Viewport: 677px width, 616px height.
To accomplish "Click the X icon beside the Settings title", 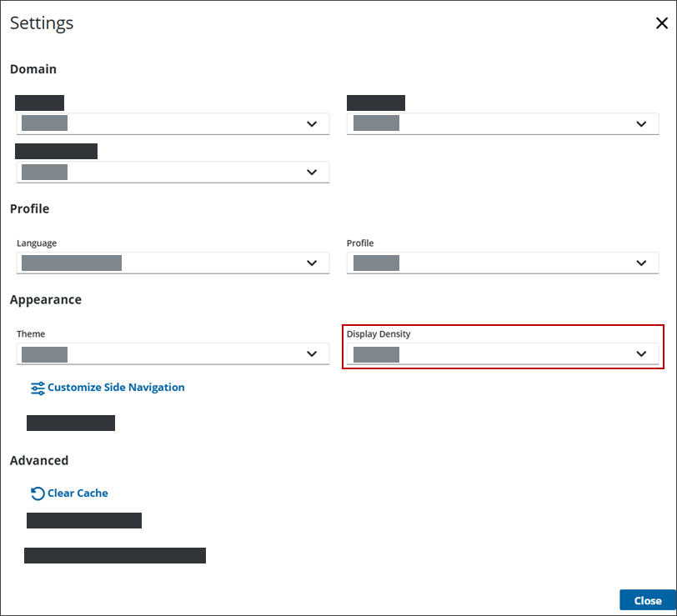I will [x=662, y=23].
